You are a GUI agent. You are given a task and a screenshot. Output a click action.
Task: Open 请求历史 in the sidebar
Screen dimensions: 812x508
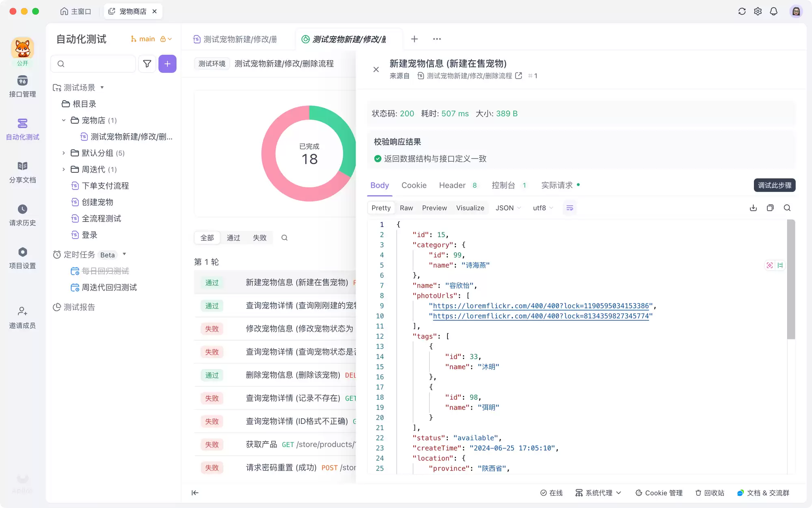point(22,215)
